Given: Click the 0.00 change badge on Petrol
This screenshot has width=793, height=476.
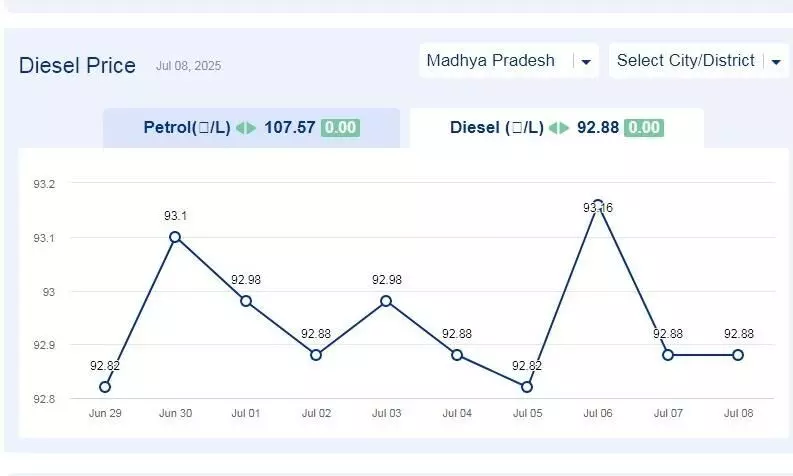Looking at the screenshot, I should click(x=340, y=127).
